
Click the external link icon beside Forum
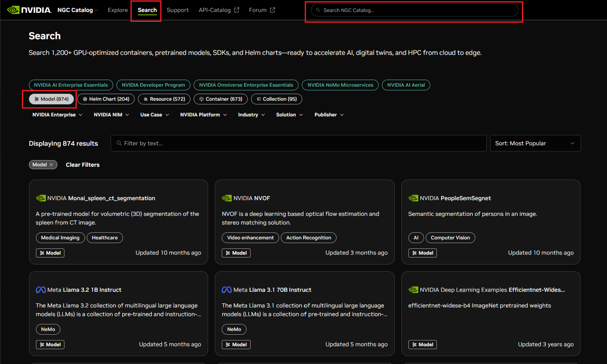coord(273,10)
